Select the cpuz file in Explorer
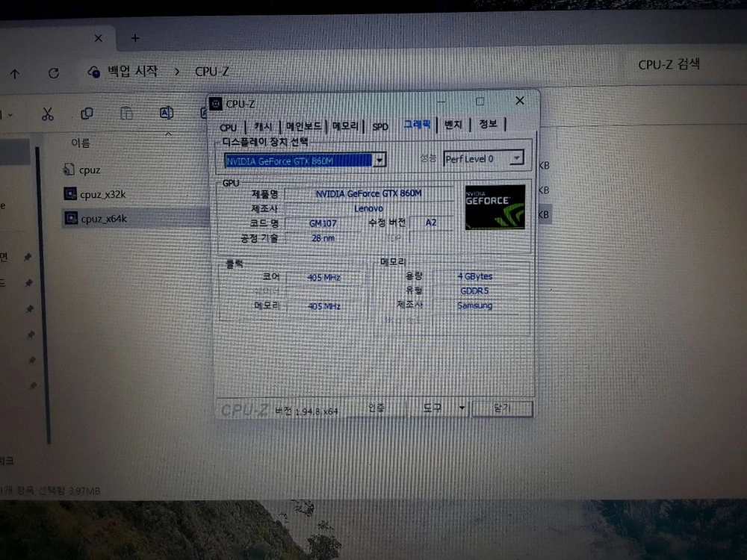Screen dimensions: 747x560 [90, 170]
